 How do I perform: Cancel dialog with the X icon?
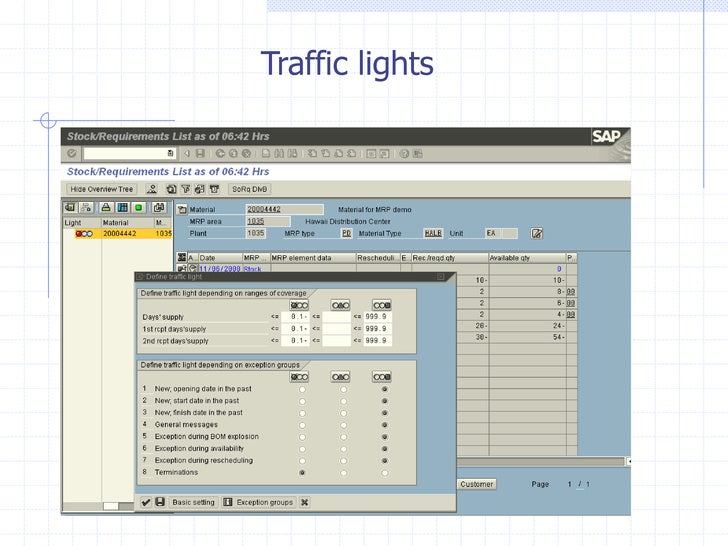pyautogui.click(x=305, y=502)
